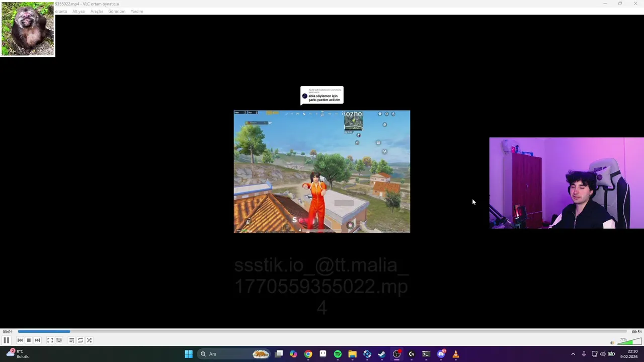
Task: Click the monkey image overlay thumbnail
Action: pyautogui.click(x=28, y=29)
